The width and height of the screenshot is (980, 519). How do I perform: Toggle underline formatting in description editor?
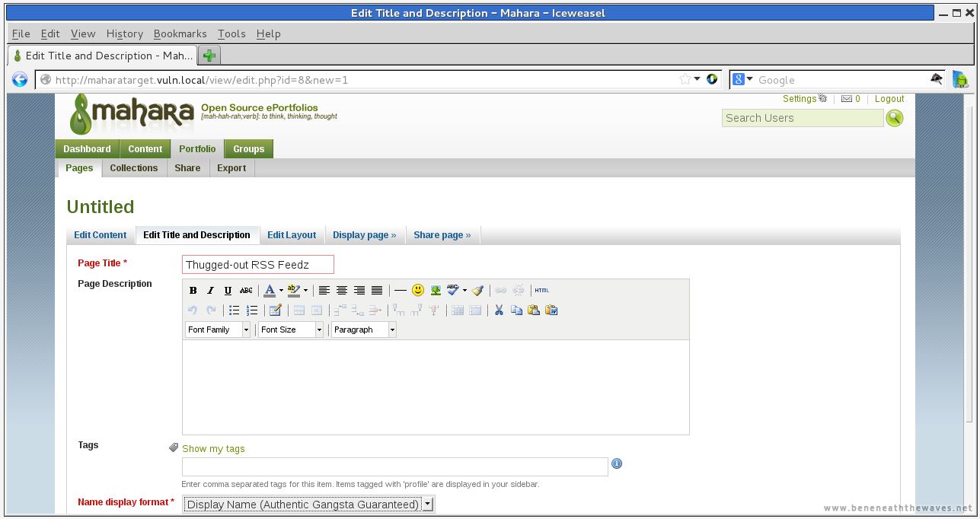pyautogui.click(x=228, y=290)
